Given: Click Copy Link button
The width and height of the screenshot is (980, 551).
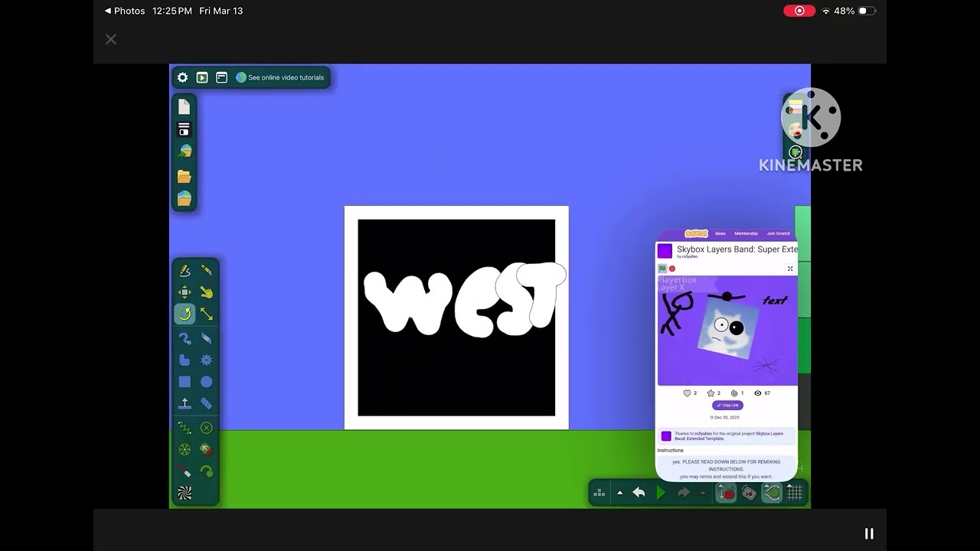Looking at the screenshot, I should click(x=727, y=405).
